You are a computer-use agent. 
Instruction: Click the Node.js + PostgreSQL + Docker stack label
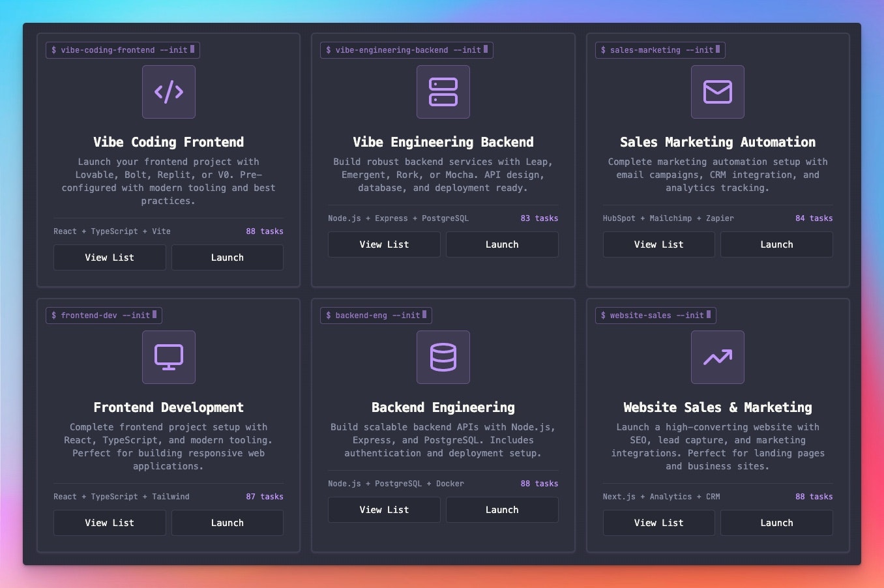(x=396, y=483)
